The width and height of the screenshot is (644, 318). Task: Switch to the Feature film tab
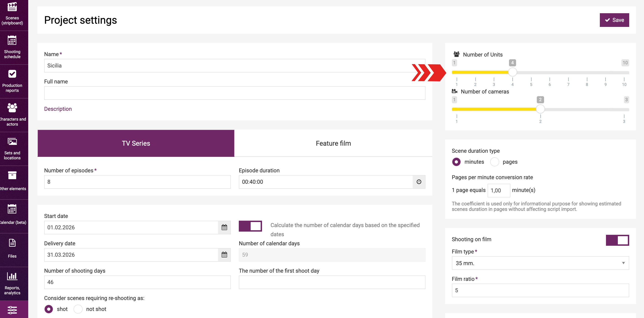point(333,143)
